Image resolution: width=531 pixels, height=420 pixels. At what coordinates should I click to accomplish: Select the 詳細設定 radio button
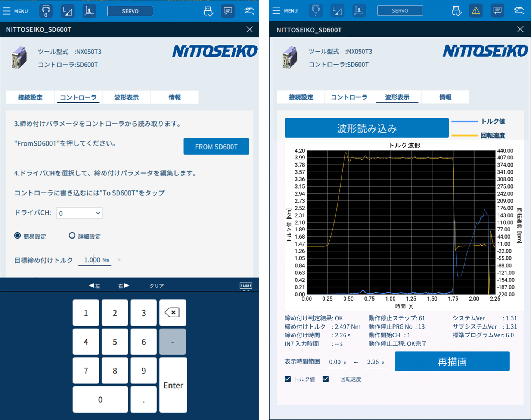tap(72, 236)
